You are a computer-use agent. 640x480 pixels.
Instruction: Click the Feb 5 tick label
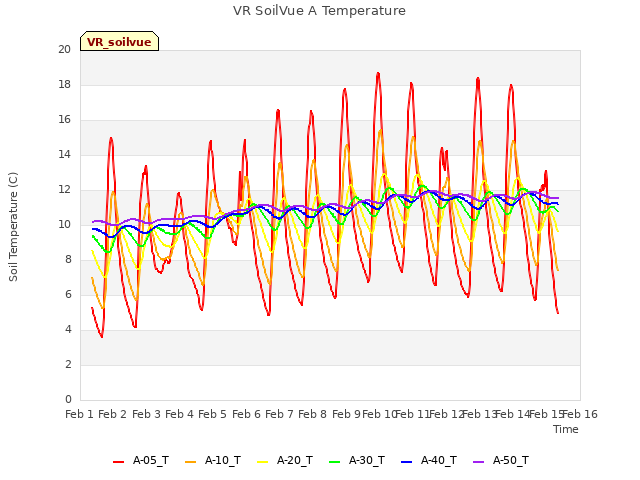click(213, 414)
